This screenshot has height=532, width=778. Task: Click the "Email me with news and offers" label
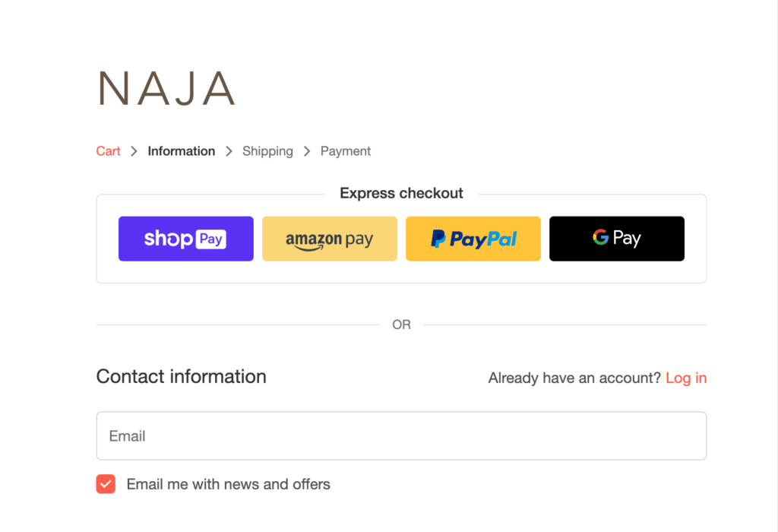click(x=228, y=484)
